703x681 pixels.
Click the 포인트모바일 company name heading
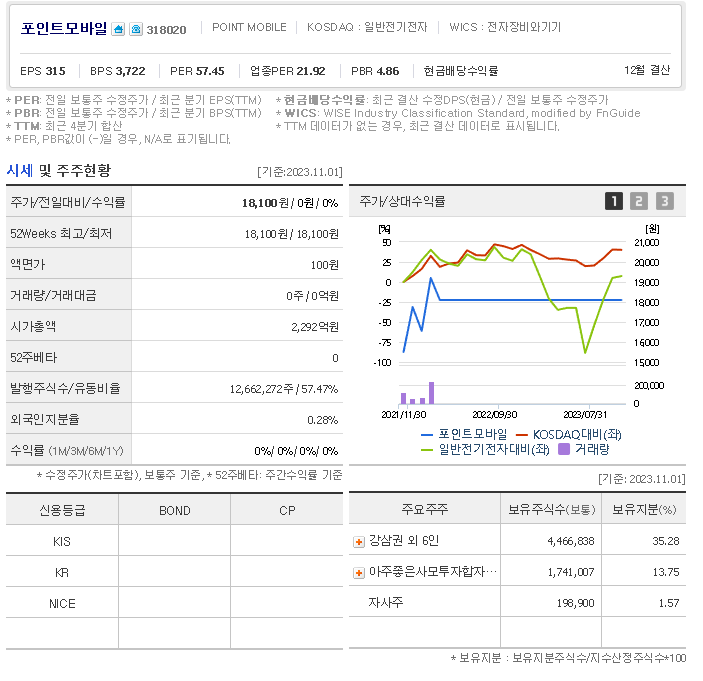[x=64, y=29]
